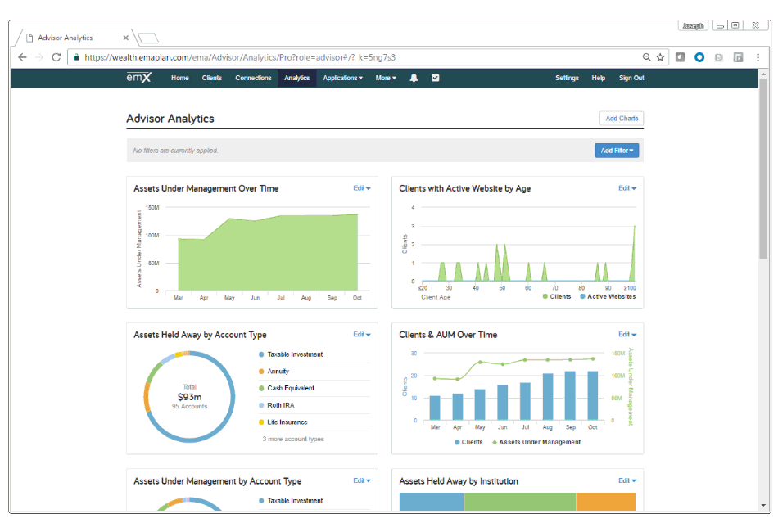Click the Advisor Analytics browser tab
This screenshot has height=532, width=778.
[x=75, y=38]
